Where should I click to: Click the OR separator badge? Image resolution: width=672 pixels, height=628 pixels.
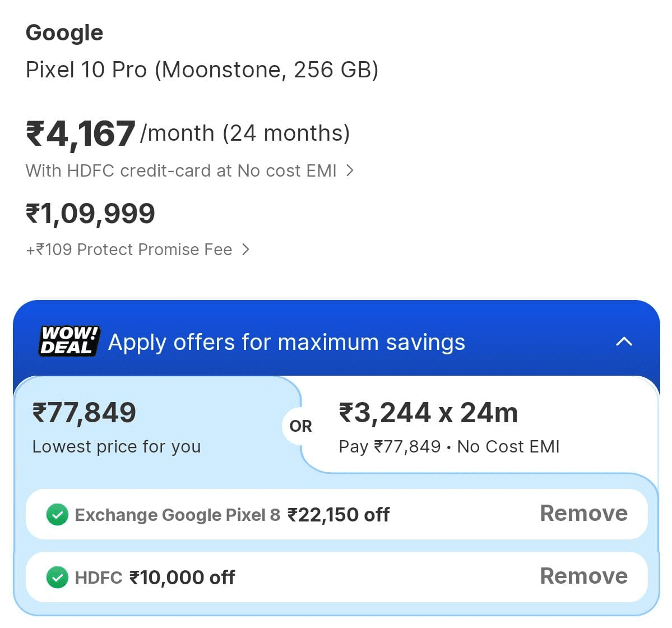click(300, 426)
